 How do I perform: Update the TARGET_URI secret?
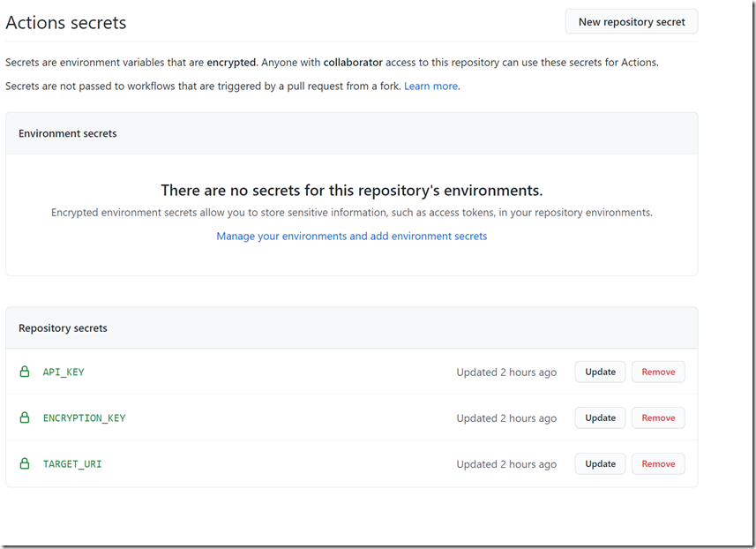tap(600, 463)
